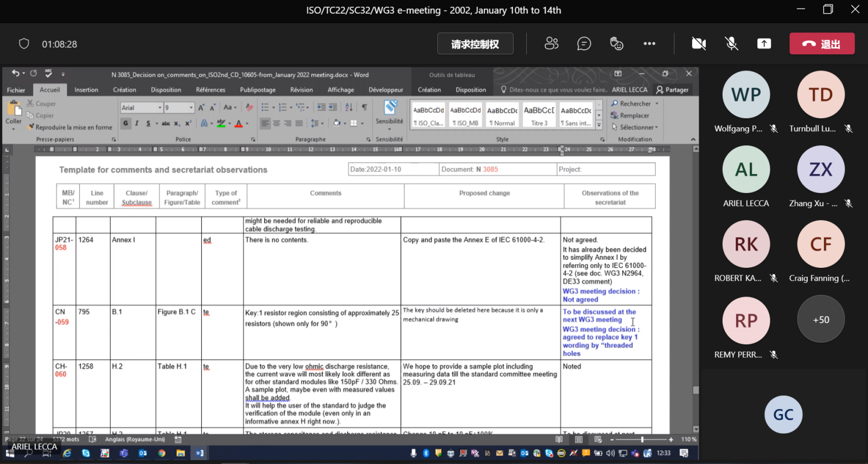
Task: Open the Révision ribbon tab
Action: 301,90
